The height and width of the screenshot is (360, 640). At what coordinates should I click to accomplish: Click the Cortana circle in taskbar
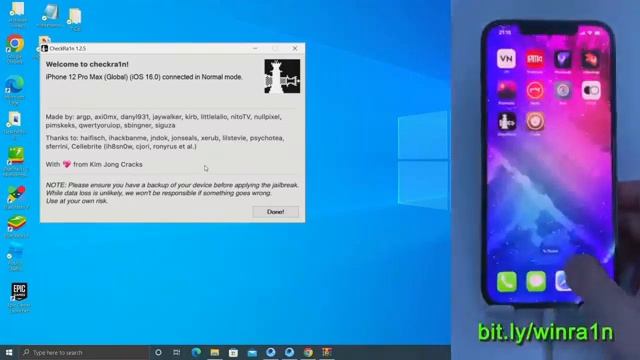(x=158, y=352)
